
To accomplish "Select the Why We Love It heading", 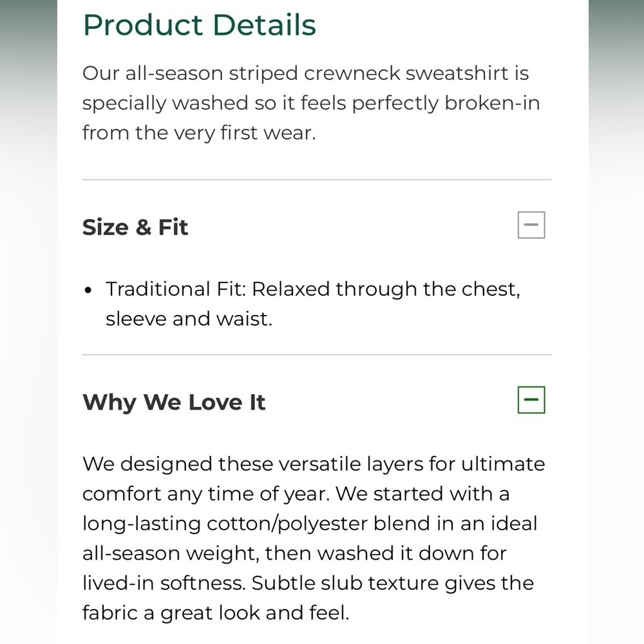I will tap(174, 402).
